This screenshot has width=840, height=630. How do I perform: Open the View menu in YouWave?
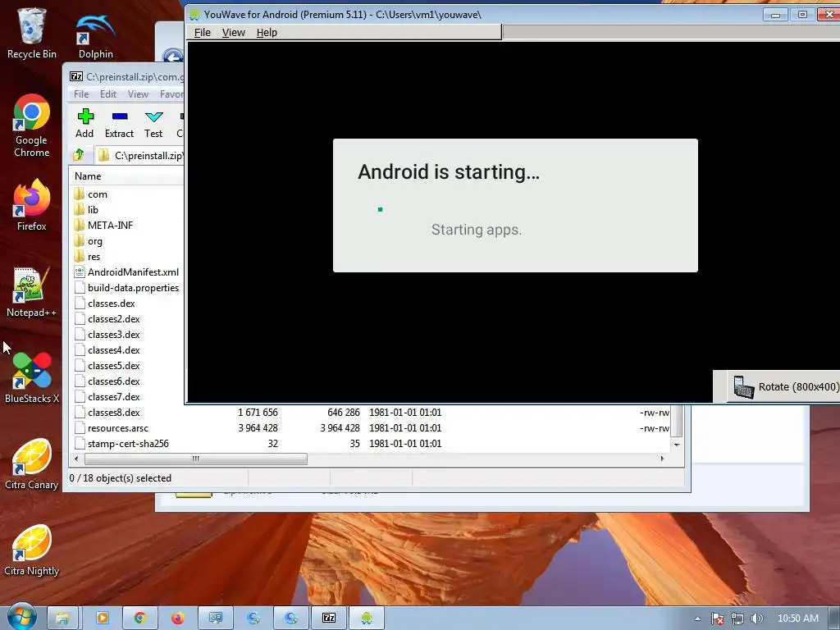click(x=233, y=33)
